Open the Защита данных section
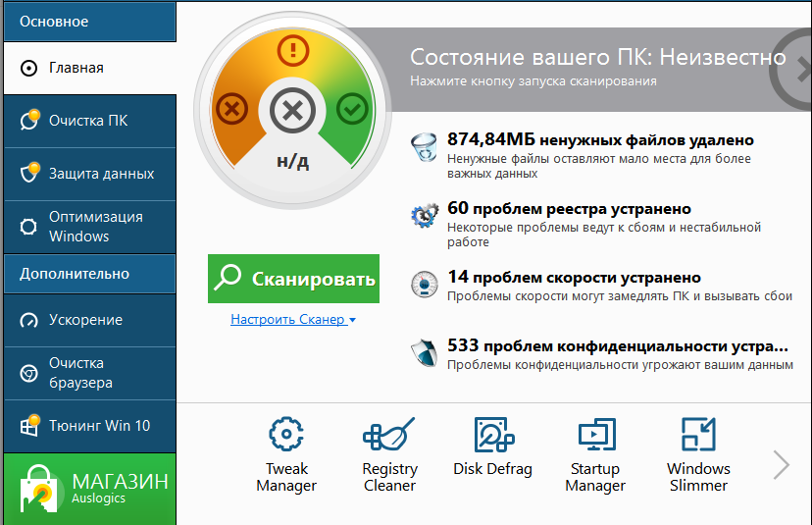 coord(89,174)
